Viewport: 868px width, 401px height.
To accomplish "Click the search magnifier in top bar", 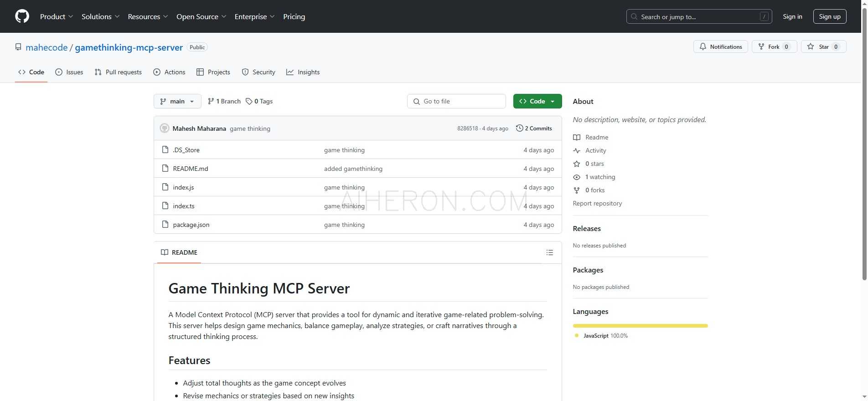I will [x=634, y=16].
